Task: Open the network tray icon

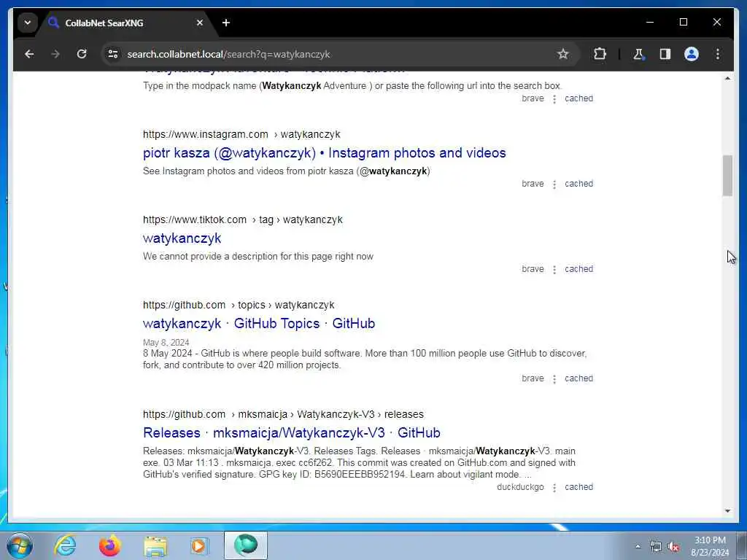Action: pyautogui.click(x=656, y=546)
